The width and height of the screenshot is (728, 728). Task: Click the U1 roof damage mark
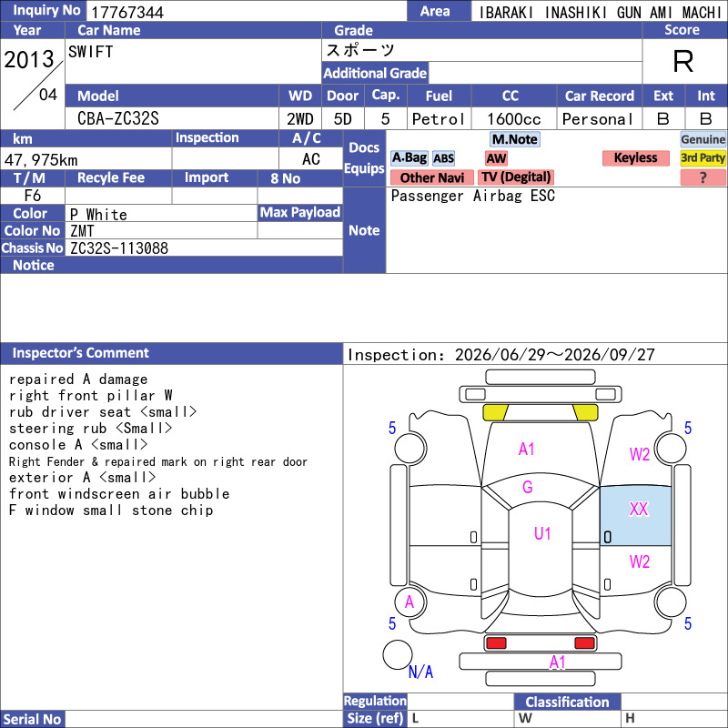(541, 533)
